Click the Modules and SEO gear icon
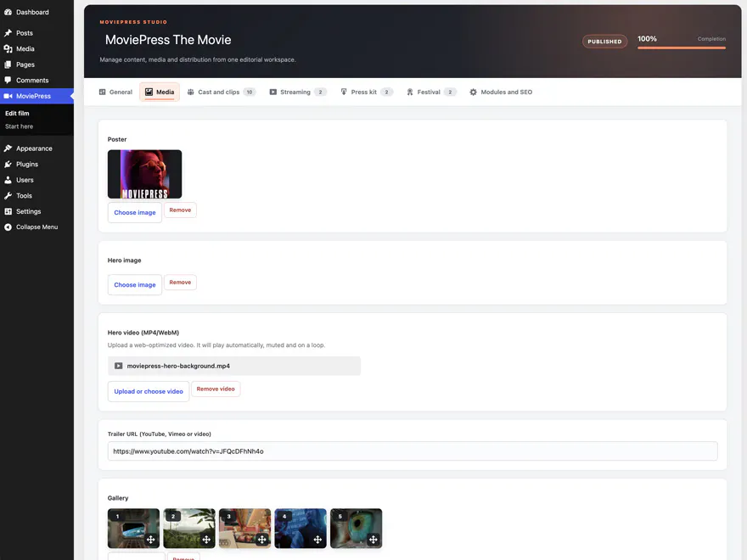Image resolution: width=747 pixels, height=560 pixels. [473, 92]
